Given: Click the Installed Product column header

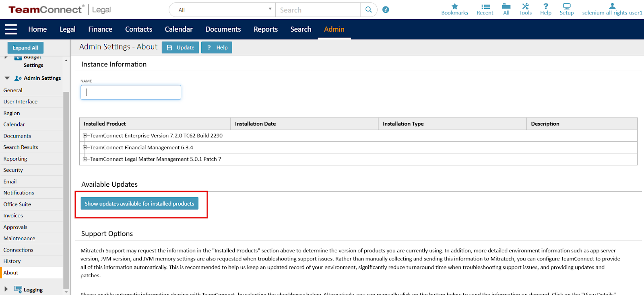Looking at the screenshot, I should click(x=155, y=124).
